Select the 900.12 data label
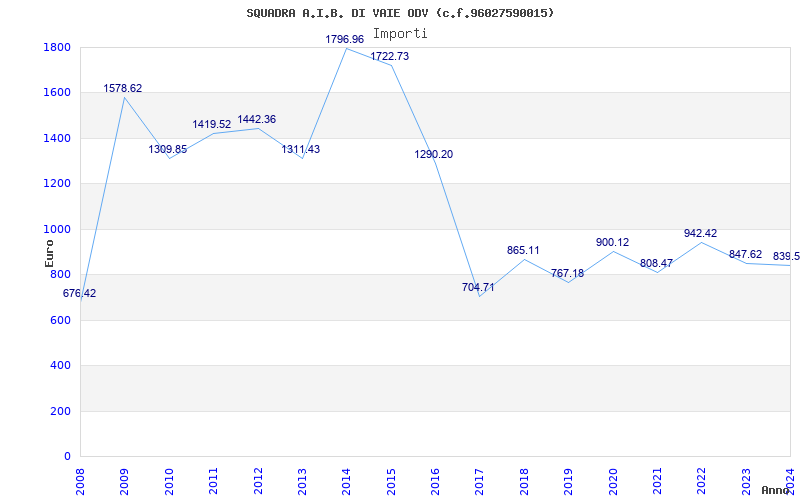 [612, 242]
